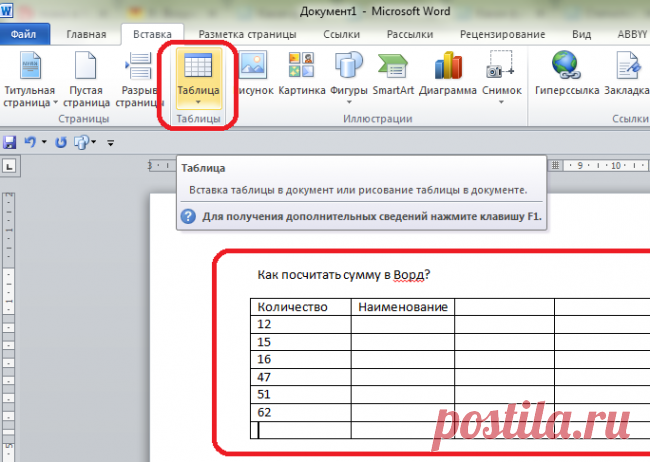Go to the Рецензирование tab
Screen dimensions: 650x462
[502, 34]
